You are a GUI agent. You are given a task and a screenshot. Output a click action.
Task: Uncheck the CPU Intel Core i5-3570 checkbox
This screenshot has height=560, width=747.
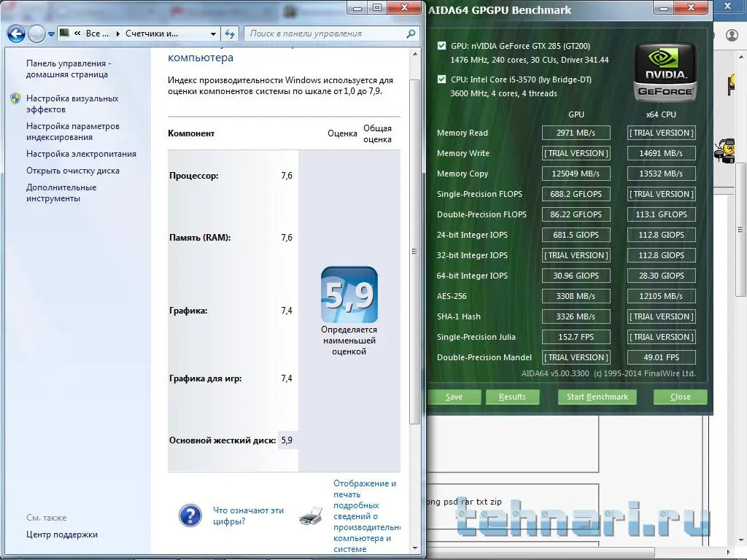click(441, 79)
